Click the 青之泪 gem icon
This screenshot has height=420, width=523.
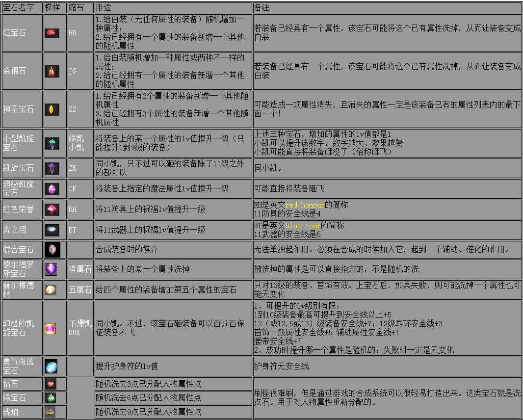point(51,230)
